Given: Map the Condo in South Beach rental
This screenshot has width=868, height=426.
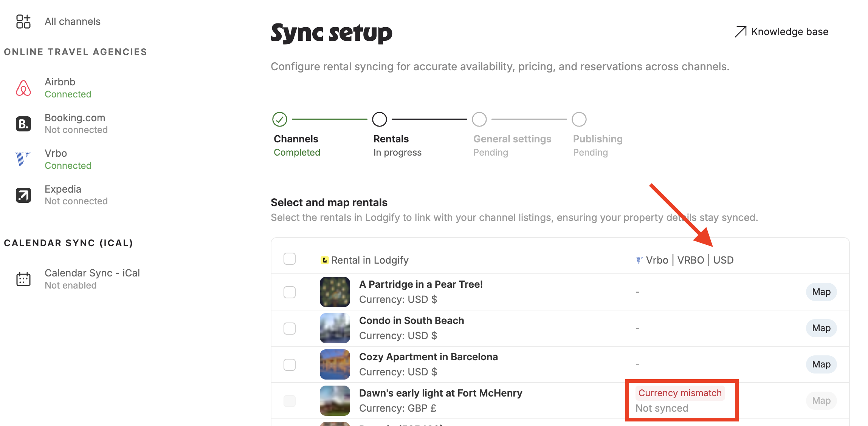Looking at the screenshot, I should (821, 328).
